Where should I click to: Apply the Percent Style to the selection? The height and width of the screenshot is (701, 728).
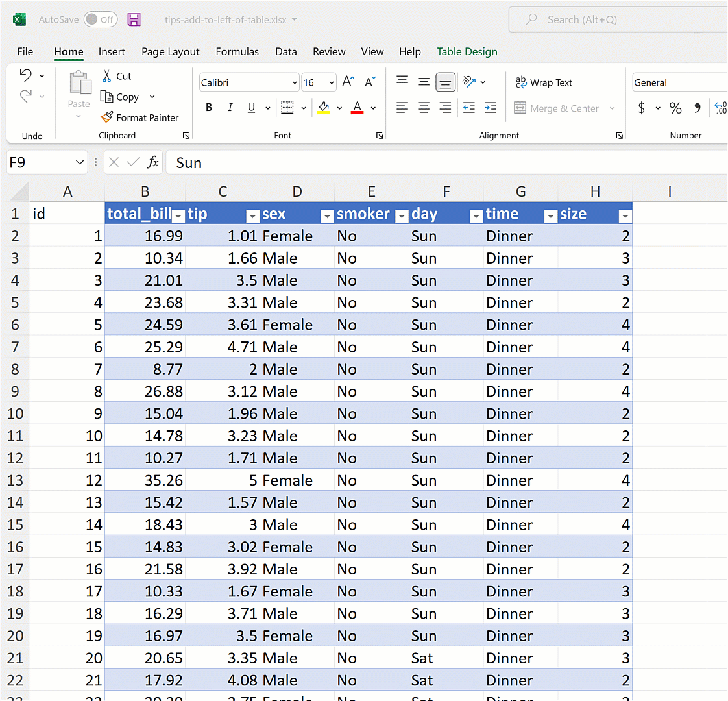(675, 108)
